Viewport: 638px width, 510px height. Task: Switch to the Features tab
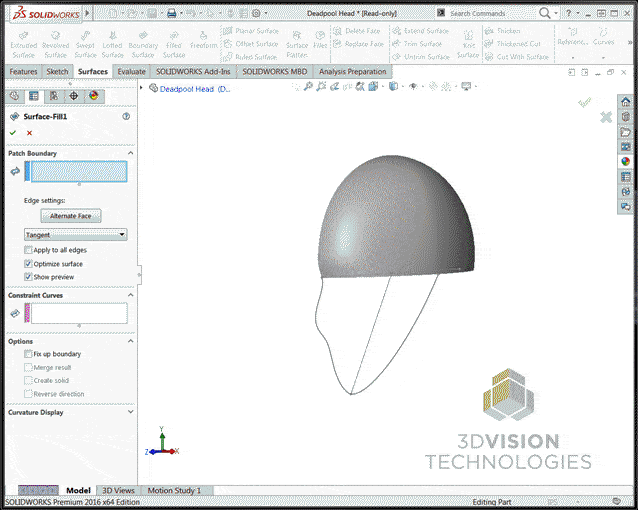point(23,72)
